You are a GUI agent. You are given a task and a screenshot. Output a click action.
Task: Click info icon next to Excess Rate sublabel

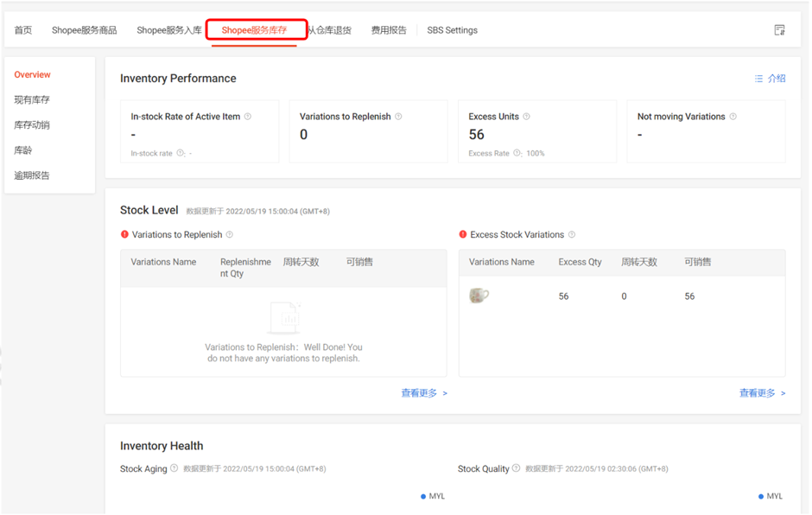[517, 153]
